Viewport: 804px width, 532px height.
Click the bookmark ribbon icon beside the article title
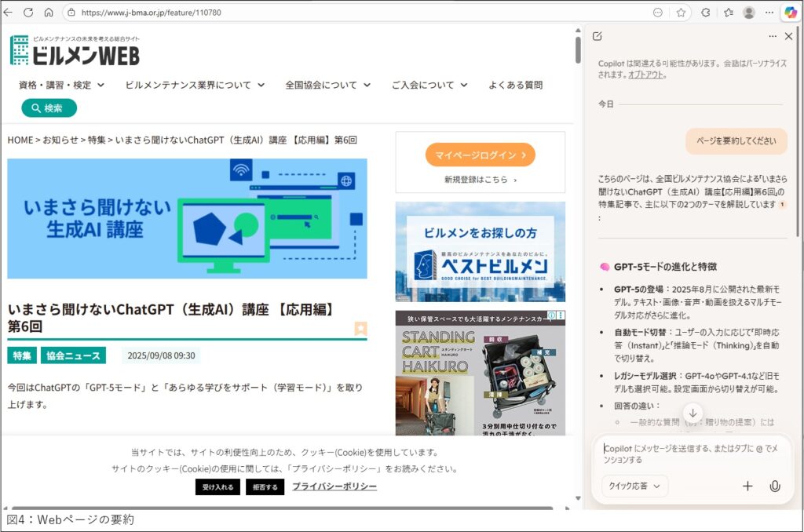click(x=360, y=329)
